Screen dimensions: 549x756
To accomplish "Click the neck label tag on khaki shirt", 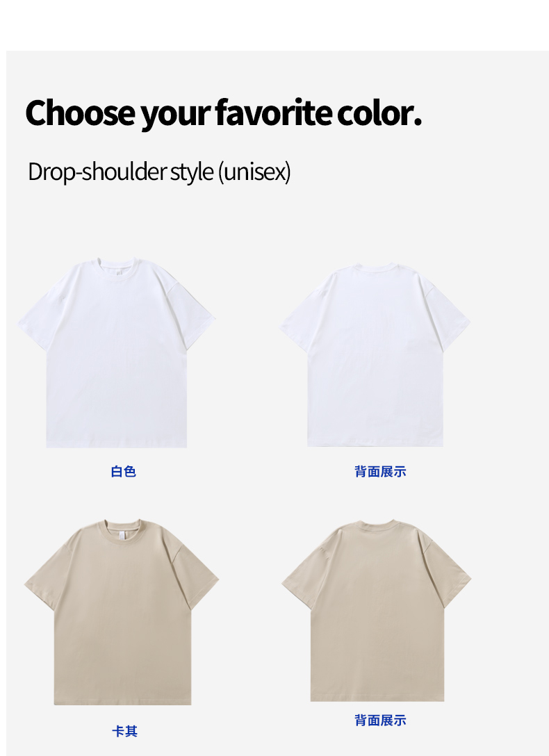I will (x=122, y=534).
